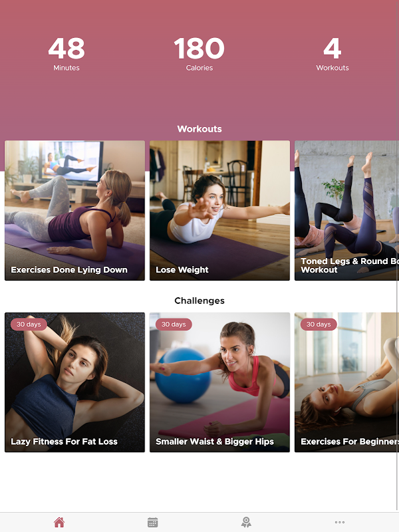
Task: Select the Challenges section heading
Action: [199, 301]
